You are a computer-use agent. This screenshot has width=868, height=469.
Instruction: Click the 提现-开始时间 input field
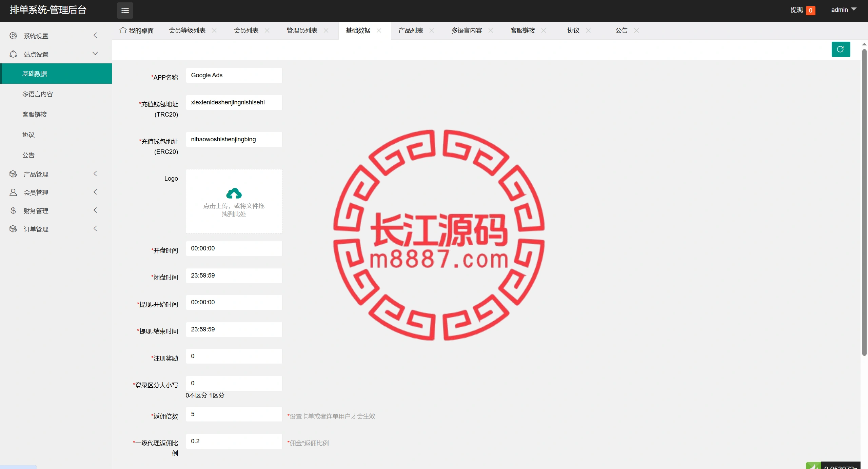[234, 302]
